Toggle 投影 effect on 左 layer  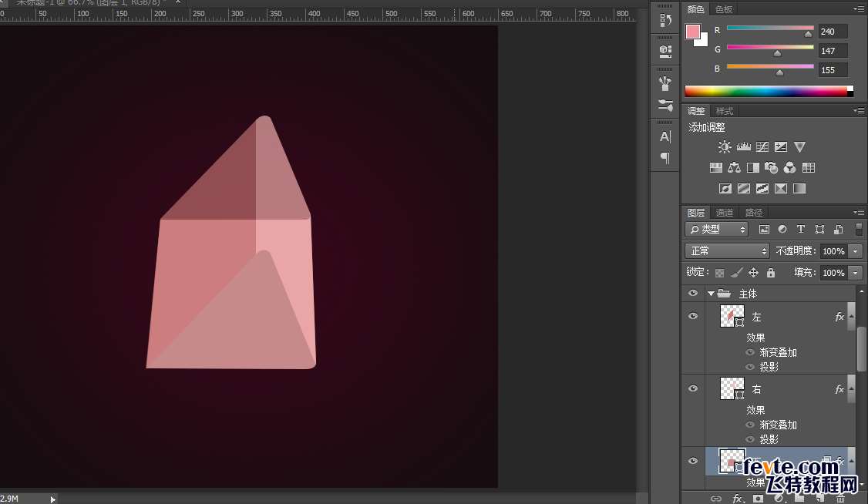[x=750, y=367]
